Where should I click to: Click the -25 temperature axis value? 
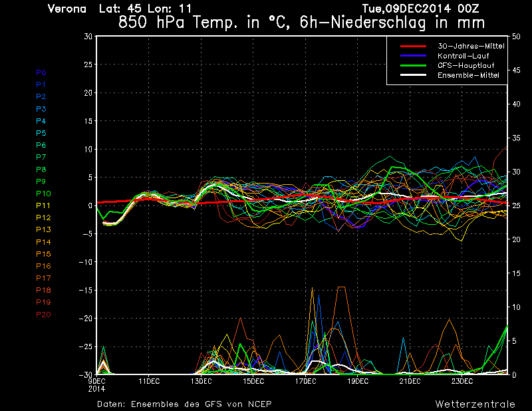click(x=86, y=347)
